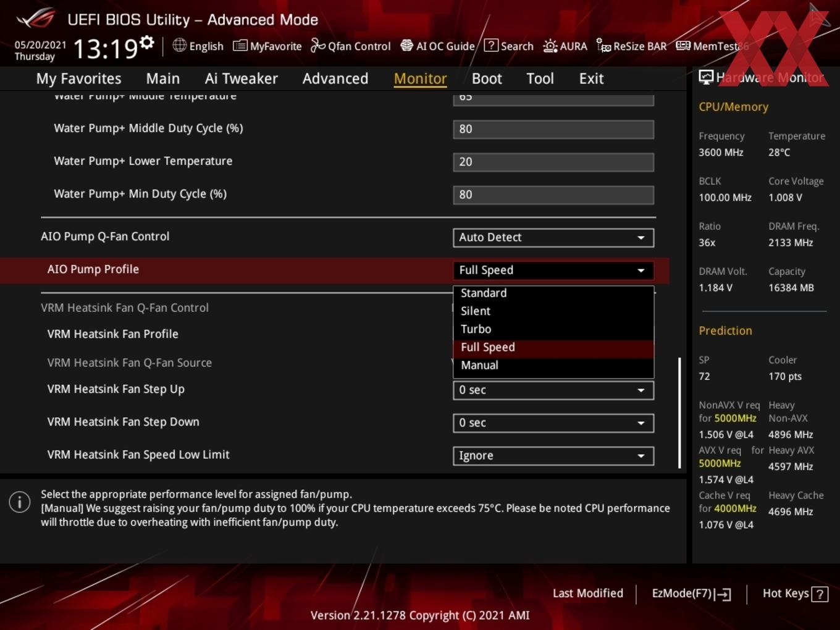The height and width of the screenshot is (630, 840).
Task: Switch to Ai Tweaker tab
Action: (x=241, y=78)
